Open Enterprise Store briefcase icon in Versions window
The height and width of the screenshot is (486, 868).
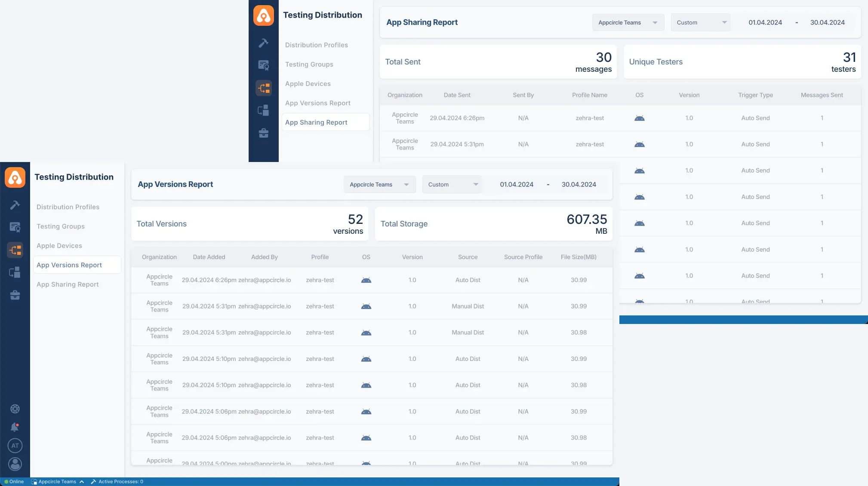click(x=15, y=295)
